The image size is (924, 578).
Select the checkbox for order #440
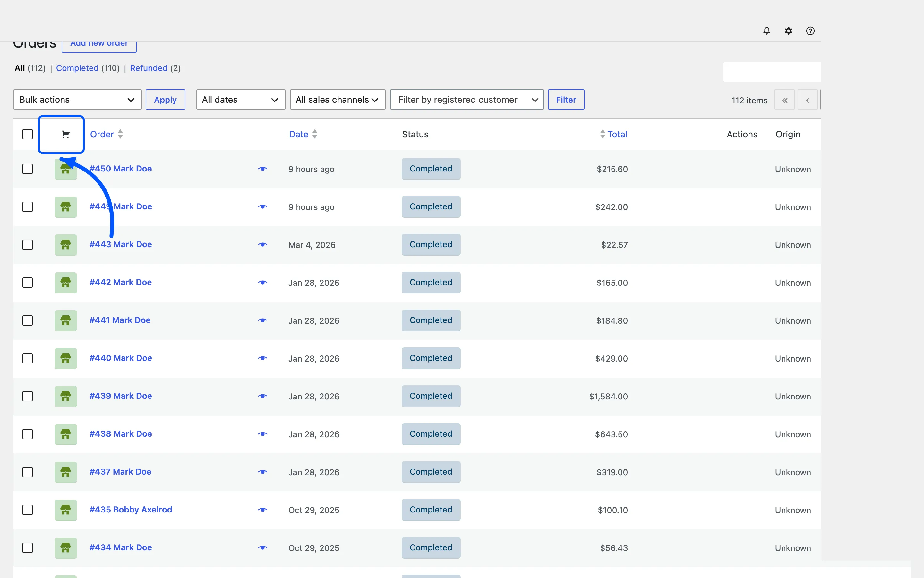[28, 358]
